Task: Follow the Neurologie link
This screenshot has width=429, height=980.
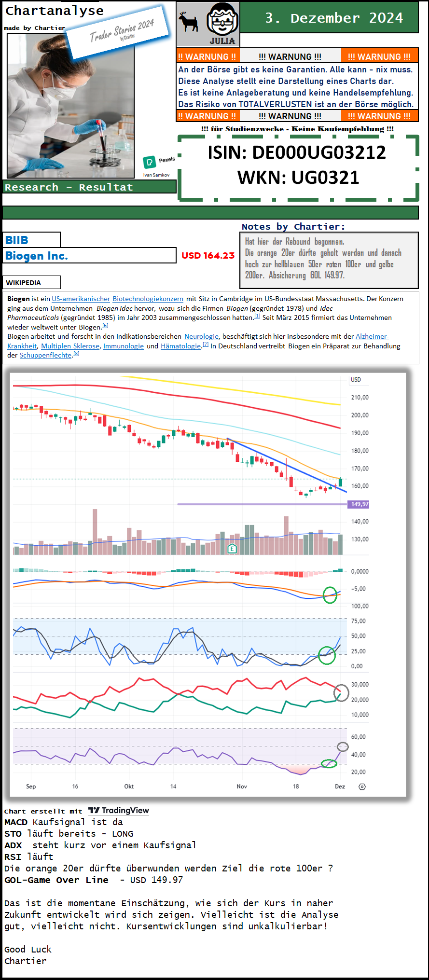Action: (201, 336)
